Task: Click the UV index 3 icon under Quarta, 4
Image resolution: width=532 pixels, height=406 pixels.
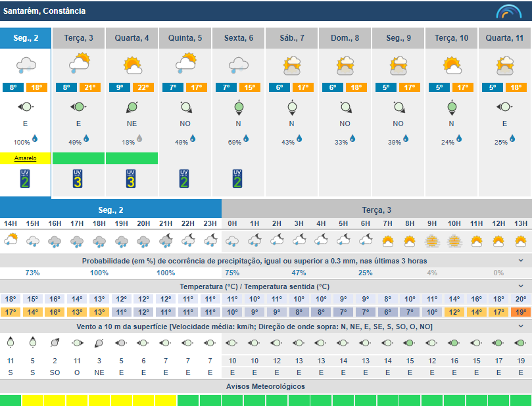Action: coord(132,178)
